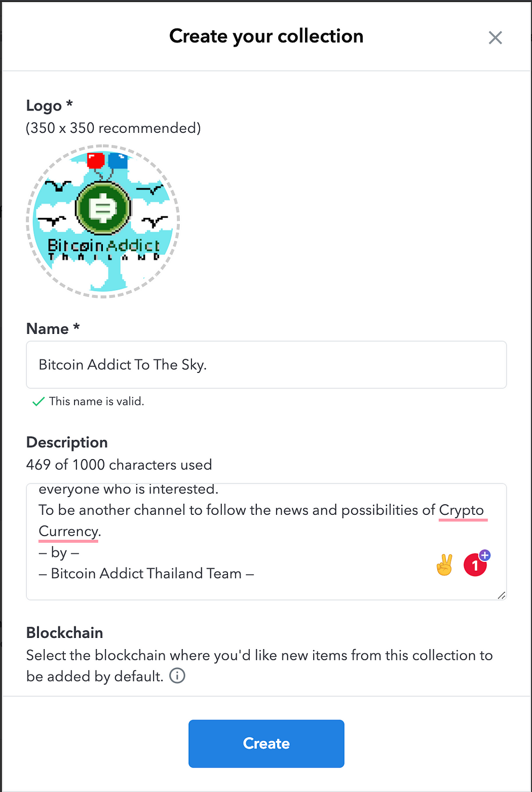The image size is (532, 792).
Task: Click the 'Name *' field label
Action: point(53,329)
